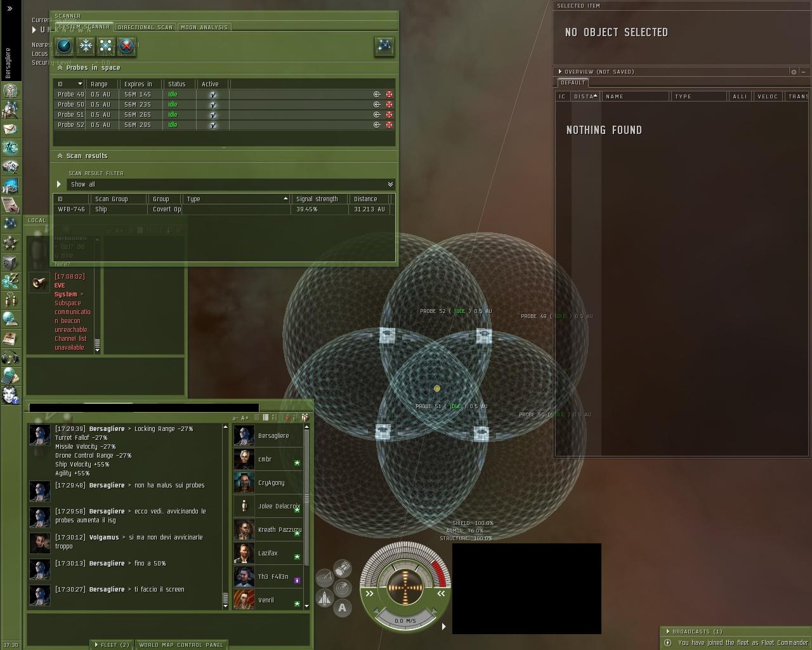812x650 pixels.
Task: Open the jukebox headphones icon
Action: pyautogui.click(x=10, y=357)
